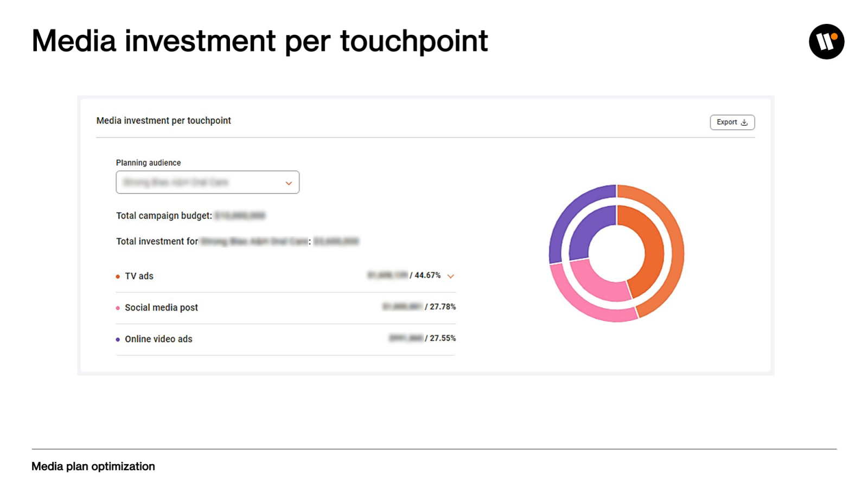Image resolution: width=868 pixels, height=488 pixels.
Task: Click the Export button label
Action: click(726, 123)
